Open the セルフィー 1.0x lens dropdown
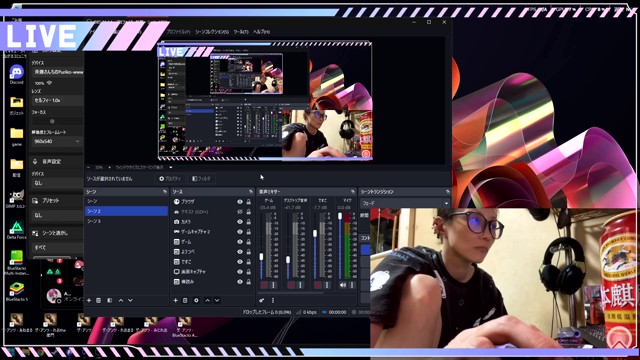The height and width of the screenshot is (360, 640). click(57, 100)
